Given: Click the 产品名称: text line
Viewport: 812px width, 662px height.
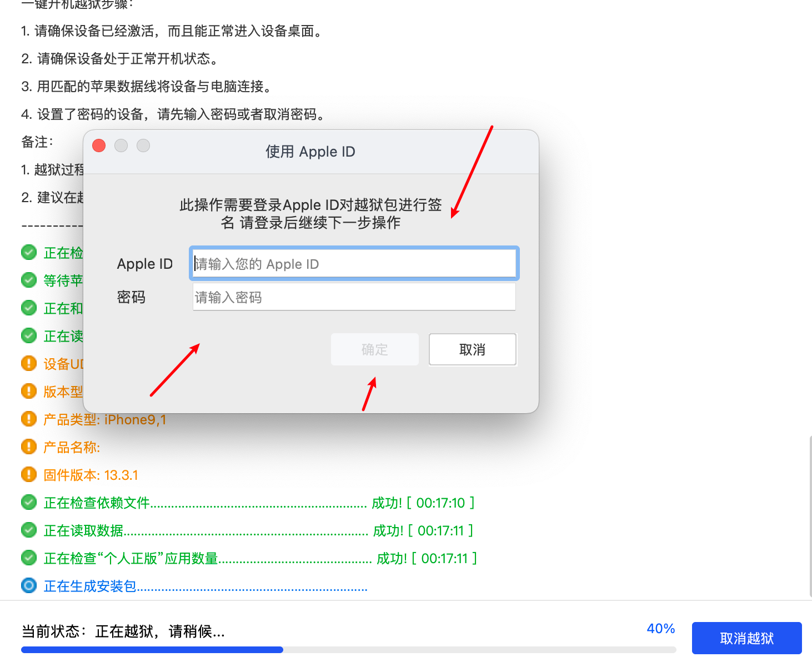Looking at the screenshot, I should 72,447.
